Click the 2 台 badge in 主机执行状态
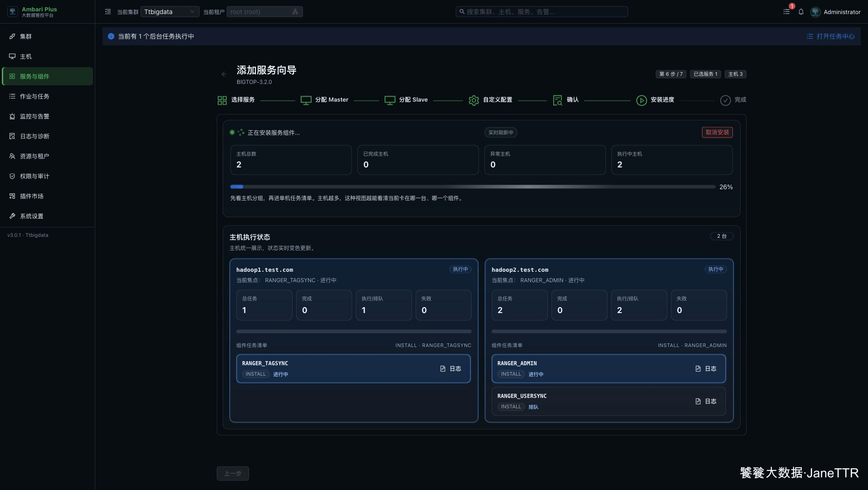This screenshot has height=490, width=868. tap(722, 236)
